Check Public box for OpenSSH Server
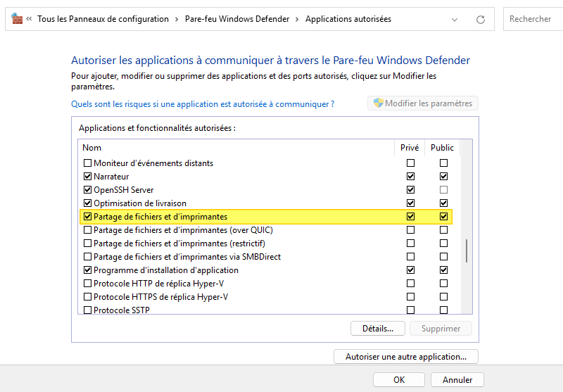This screenshot has width=563, height=392. [443, 190]
